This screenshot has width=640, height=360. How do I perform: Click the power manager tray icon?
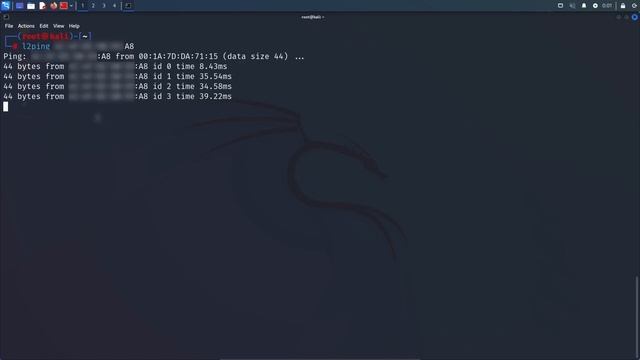595,6
